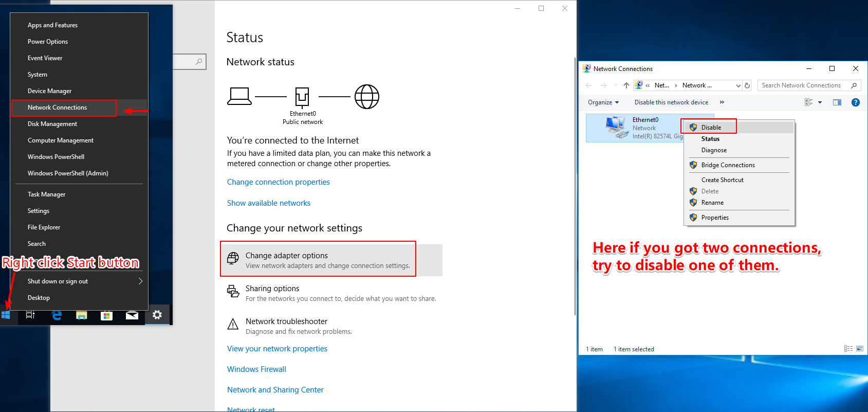Switch to large icons view in status bar
Image resolution: width=868 pixels, height=412 pixels.
pyautogui.click(x=859, y=349)
